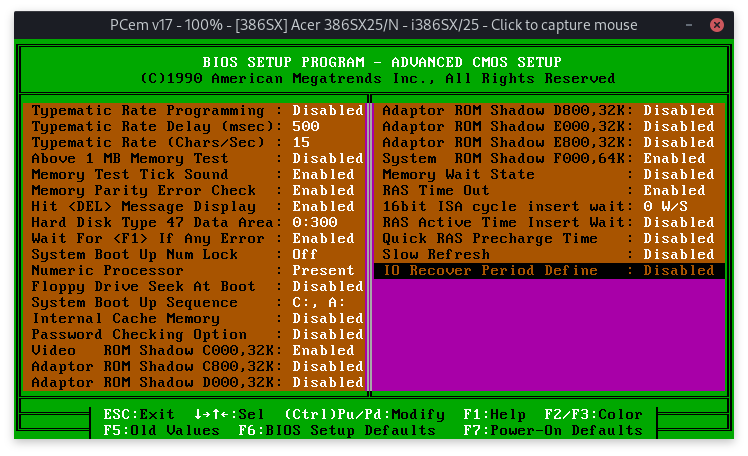This screenshot has height=456, width=748.
Task: Select Quick RAS Precharge Time row
Action: (549, 238)
